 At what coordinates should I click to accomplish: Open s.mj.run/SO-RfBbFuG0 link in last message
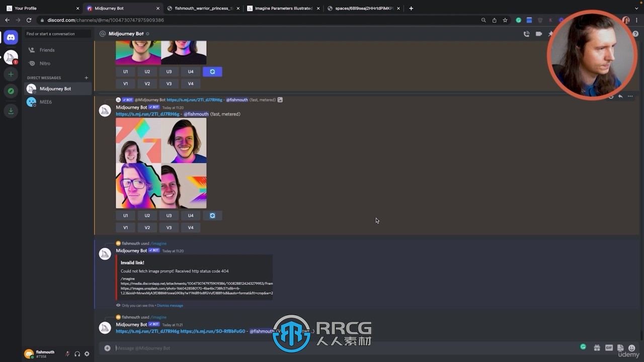point(213,331)
